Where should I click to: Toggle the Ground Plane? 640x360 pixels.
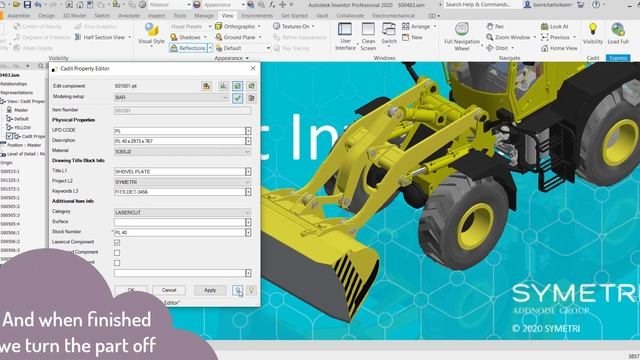pyautogui.click(x=238, y=37)
